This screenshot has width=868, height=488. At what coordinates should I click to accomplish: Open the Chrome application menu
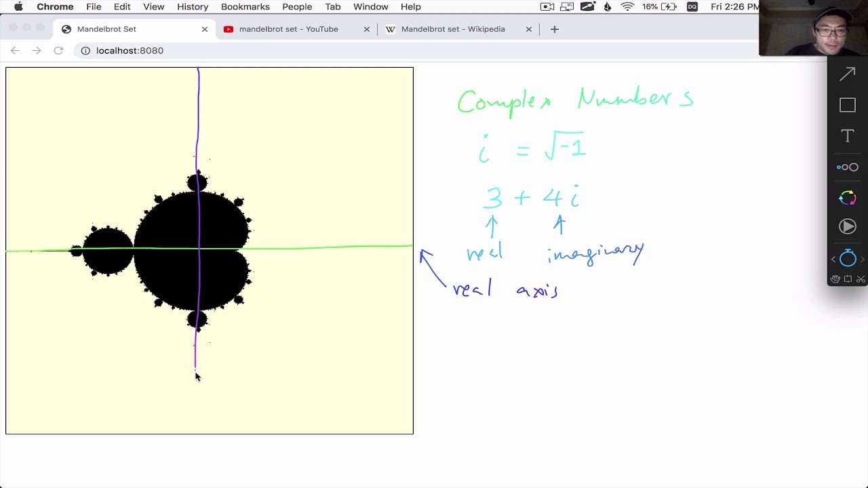[55, 7]
